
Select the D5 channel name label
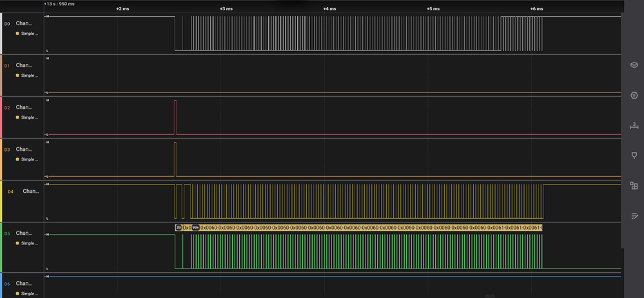24,233
